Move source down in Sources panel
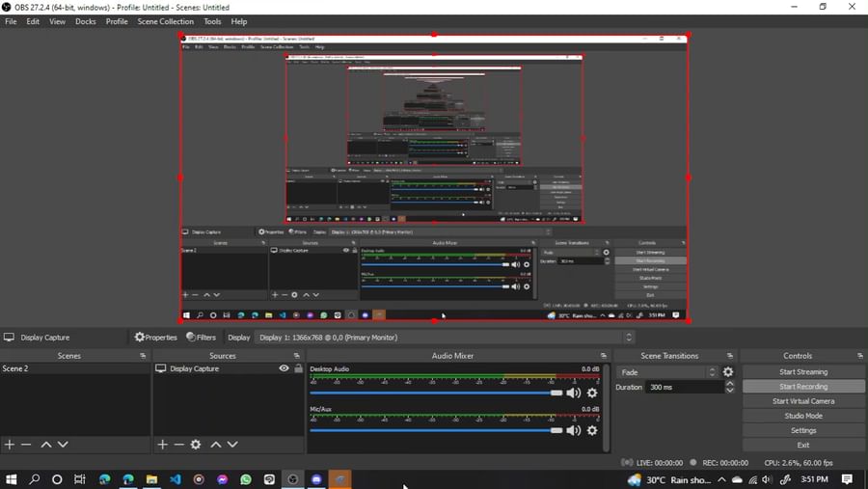868x489 pixels. click(x=232, y=445)
